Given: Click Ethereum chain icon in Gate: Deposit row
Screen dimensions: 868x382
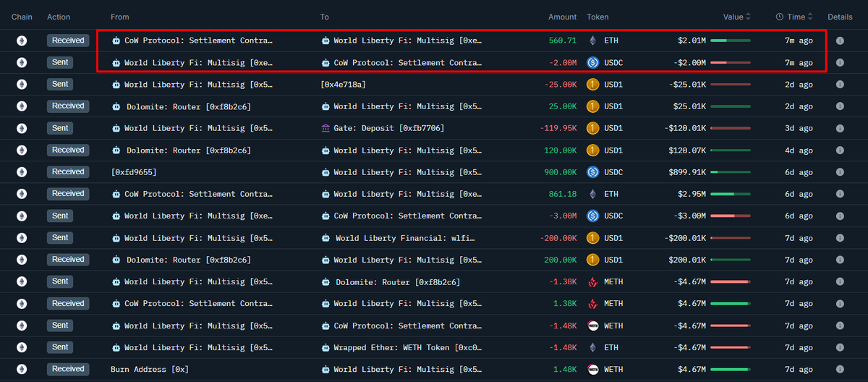Looking at the screenshot, I should pos(22,128).
